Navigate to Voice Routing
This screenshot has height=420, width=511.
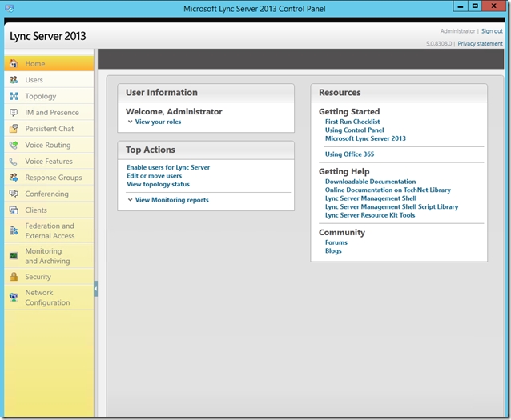tap(49, 145)
